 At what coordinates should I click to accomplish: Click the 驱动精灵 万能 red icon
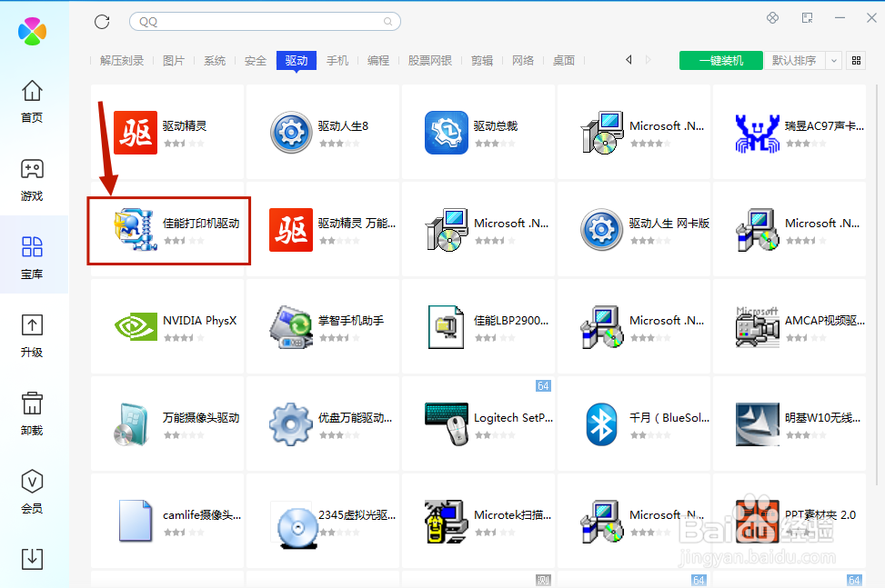[x=291, y=230]
